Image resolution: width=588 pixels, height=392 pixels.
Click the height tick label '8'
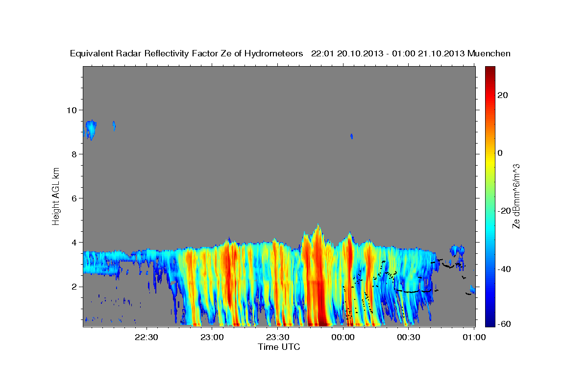tap(75, 154)
